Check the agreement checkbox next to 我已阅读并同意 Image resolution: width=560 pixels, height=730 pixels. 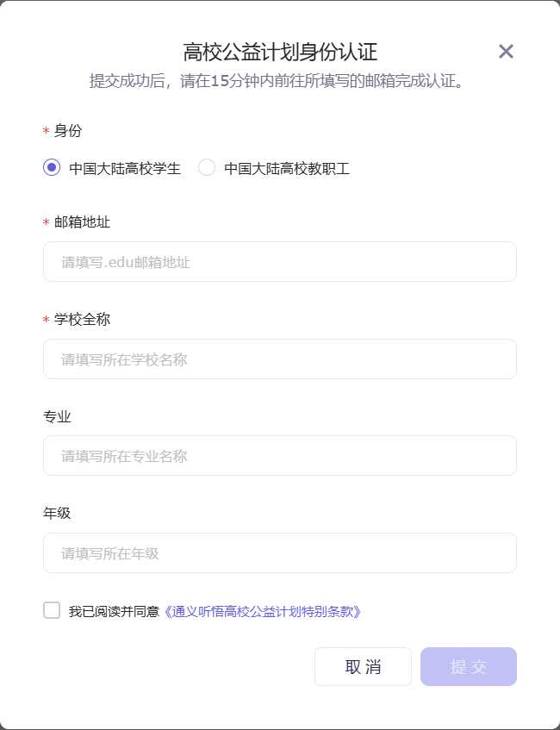(x=51, y=610)
